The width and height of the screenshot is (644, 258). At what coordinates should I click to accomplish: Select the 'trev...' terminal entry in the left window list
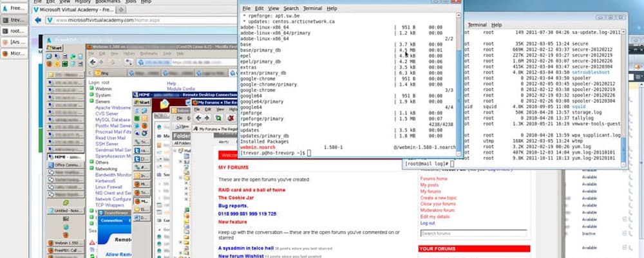point(14,20)
